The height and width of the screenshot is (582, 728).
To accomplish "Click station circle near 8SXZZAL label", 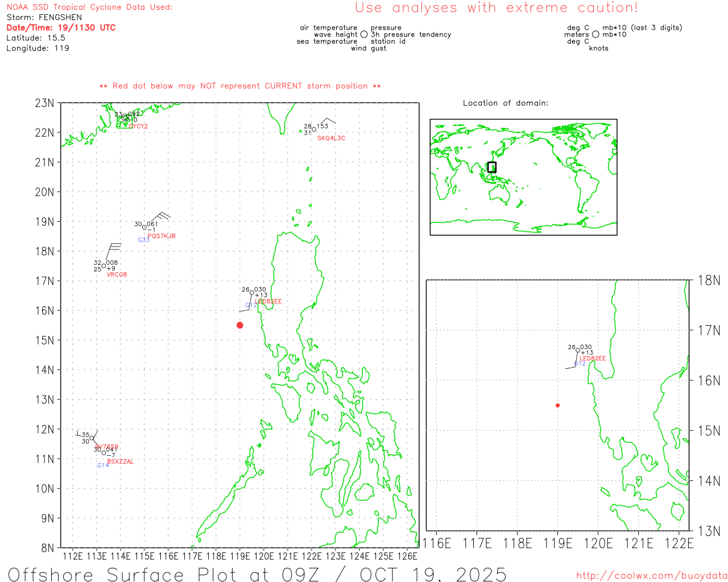I will (104, 452).
